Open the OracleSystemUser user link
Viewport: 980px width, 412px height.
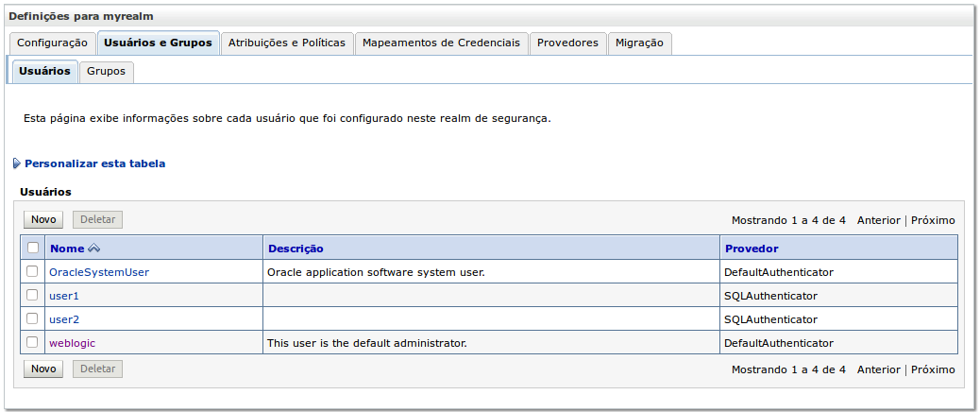pos(99,272)
